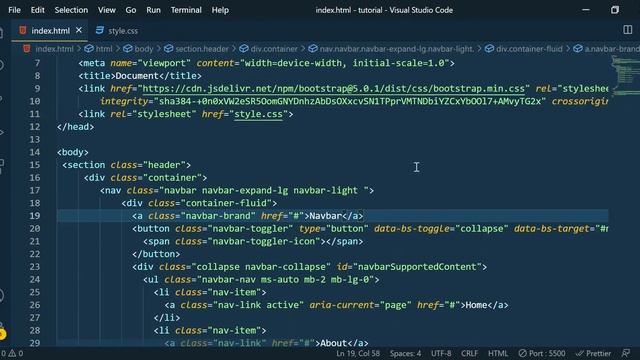This screenshot has width=640, height=360.
Task: Change indentation via Spaces: 4
Action: point(405,353)
